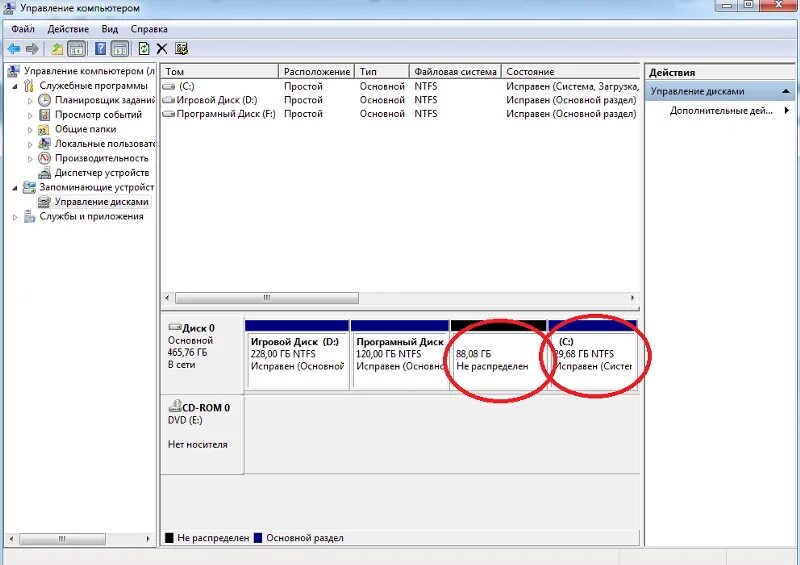Click the volume list scrollbar right arrow

click(x=633, y=298)
